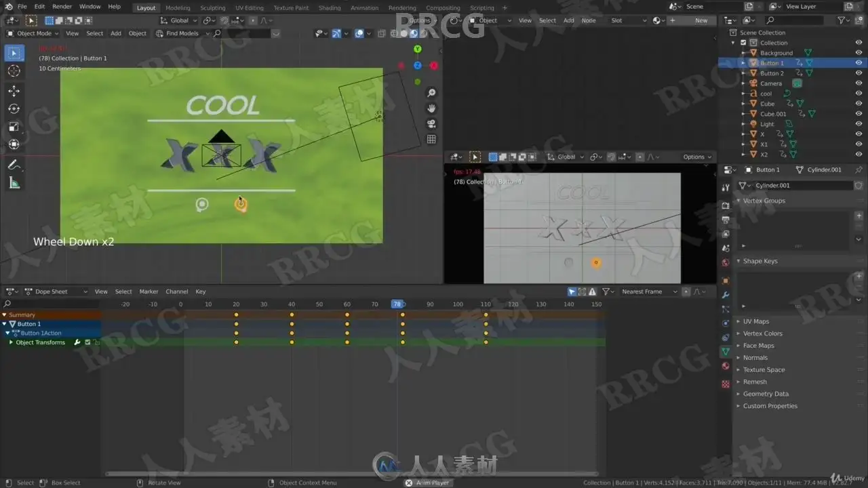Open the Object Mode dropdown
868x488 pixels.
[x=33, y=33]
